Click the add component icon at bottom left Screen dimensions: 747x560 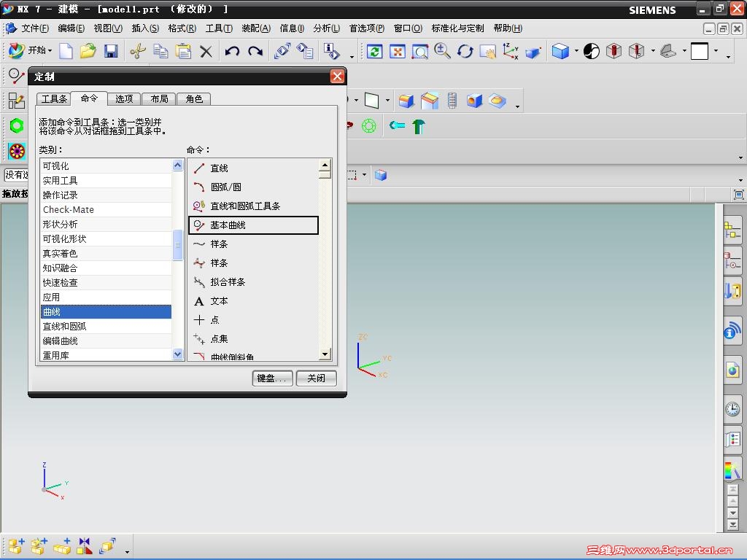point(16,546)
